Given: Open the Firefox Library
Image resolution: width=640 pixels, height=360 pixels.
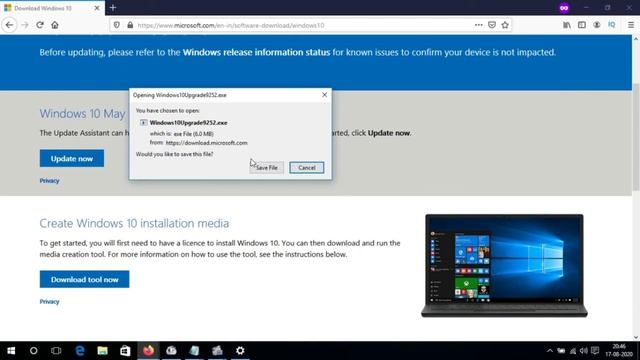Looking at the screenshot, I should click(567, 25).
